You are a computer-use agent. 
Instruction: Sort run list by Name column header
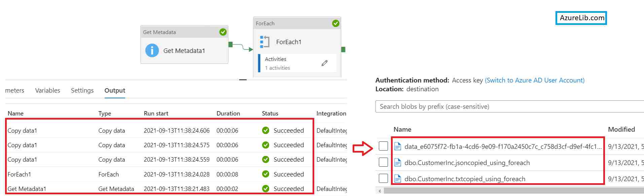(x=15, y=113)
